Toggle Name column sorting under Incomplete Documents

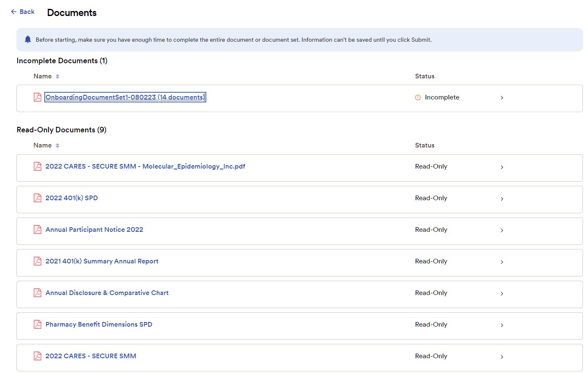click(x=57, y=76)
